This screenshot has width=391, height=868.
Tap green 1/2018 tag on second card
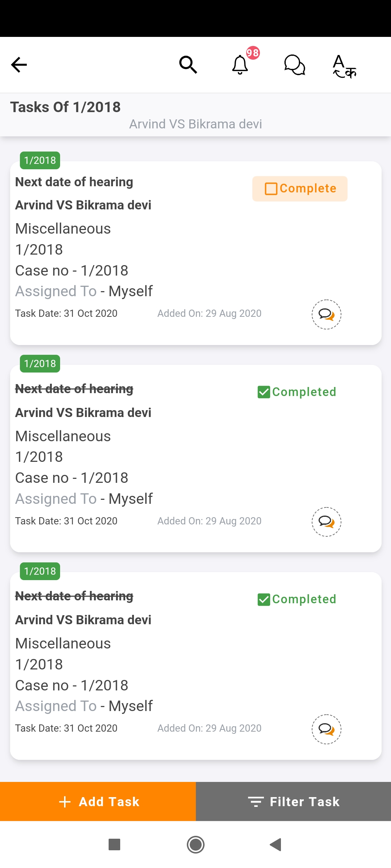pyautogui.click(x=40, y=363)
